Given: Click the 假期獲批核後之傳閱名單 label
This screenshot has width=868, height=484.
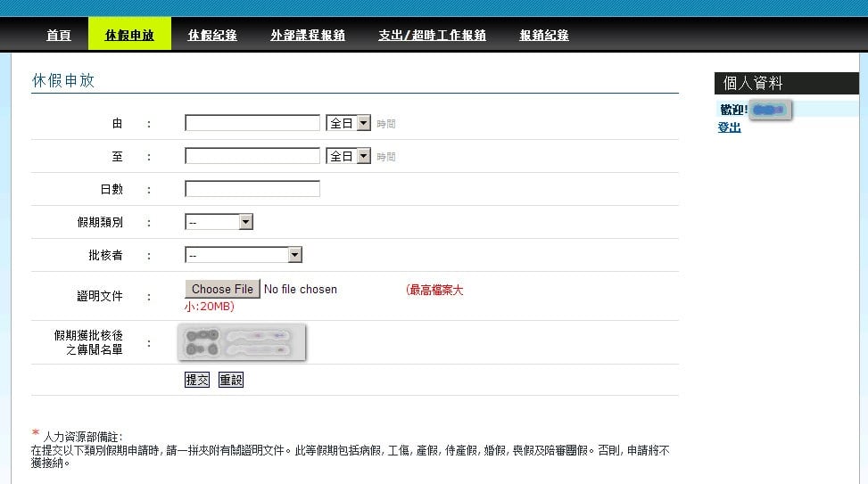Looking at the screenshot, I should (x=88, y=342).
